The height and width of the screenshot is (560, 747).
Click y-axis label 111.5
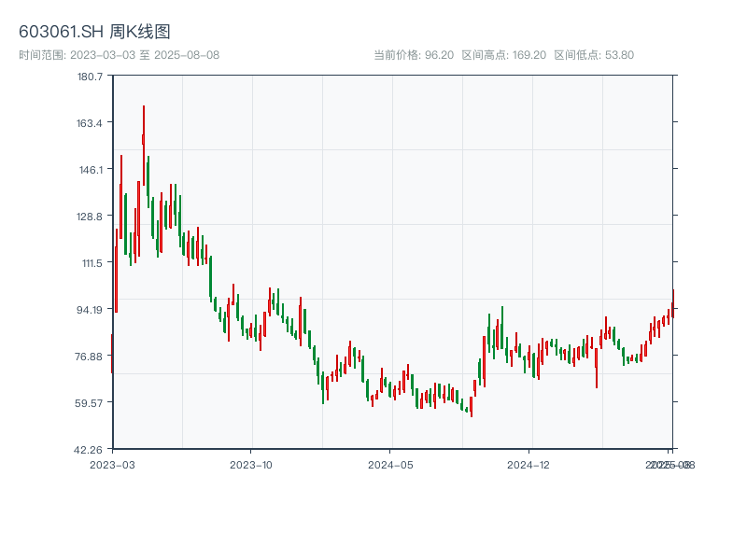tap(92, 263)
